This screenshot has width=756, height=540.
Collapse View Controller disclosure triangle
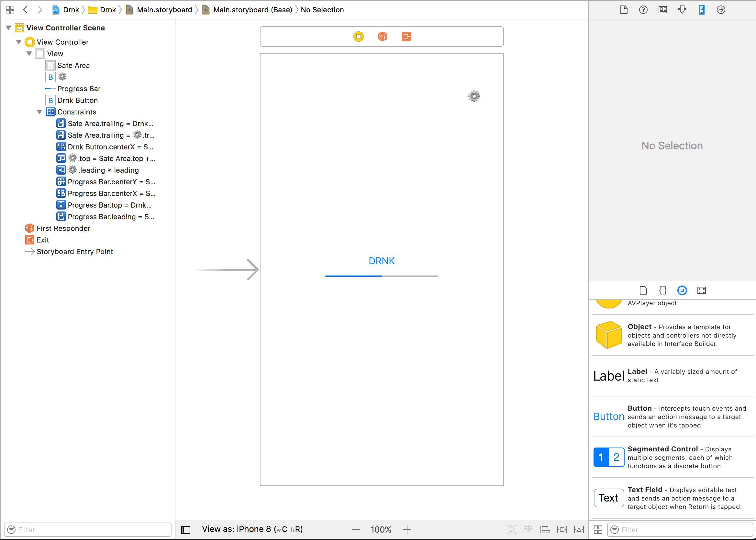19,42
